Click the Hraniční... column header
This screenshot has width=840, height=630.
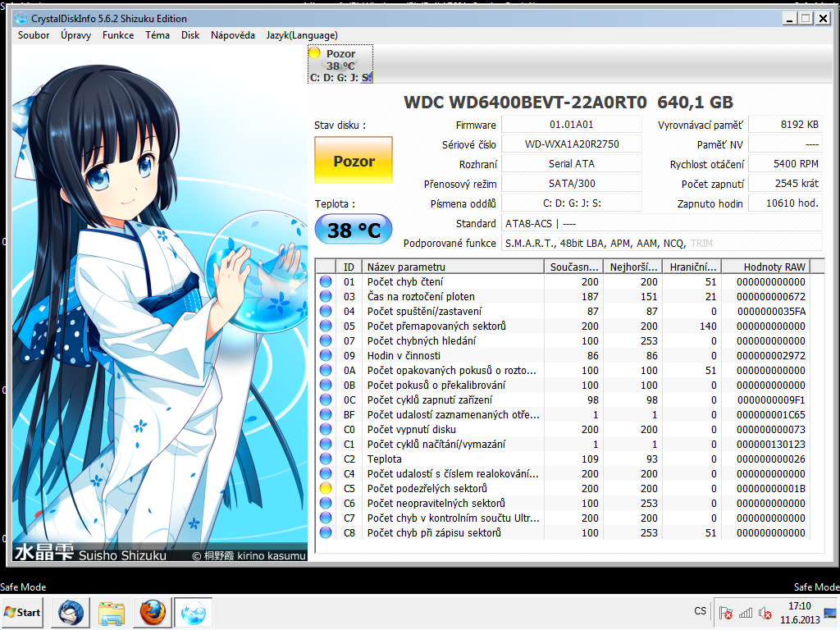click(692, 267)
